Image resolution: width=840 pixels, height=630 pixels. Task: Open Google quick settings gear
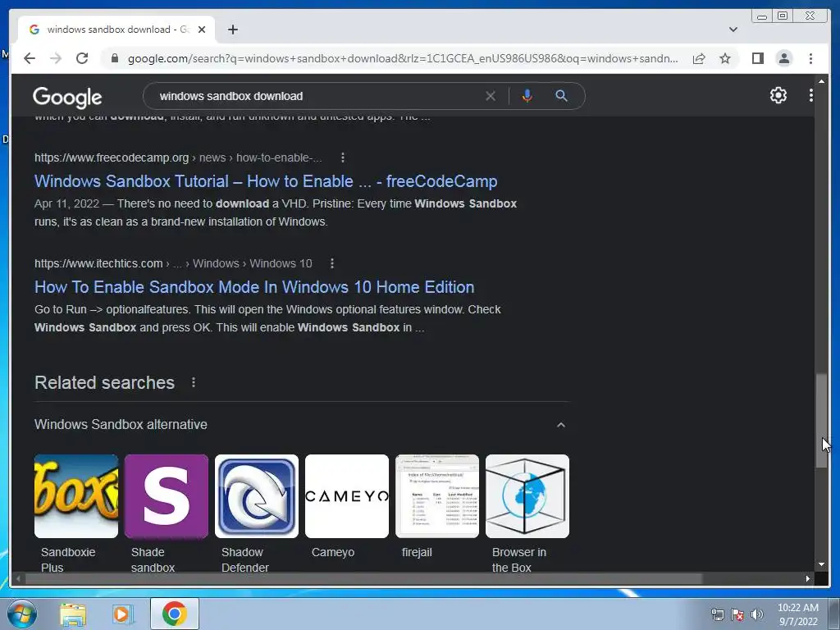778,95
